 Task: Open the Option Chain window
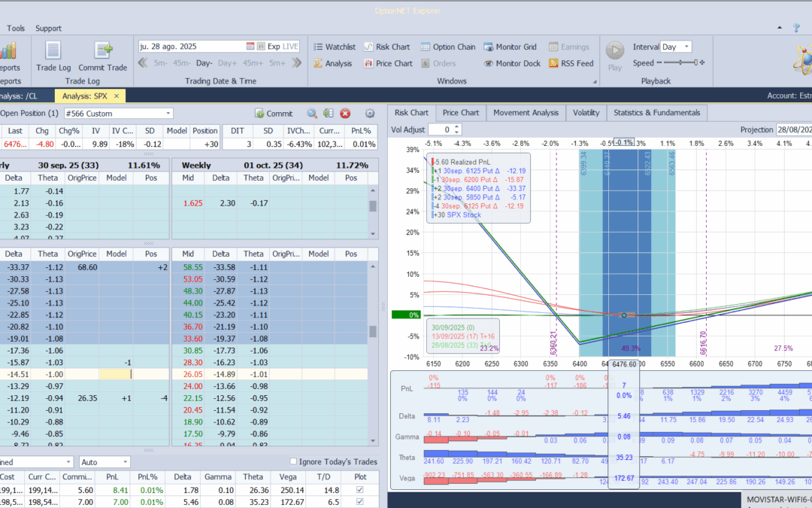447,47
